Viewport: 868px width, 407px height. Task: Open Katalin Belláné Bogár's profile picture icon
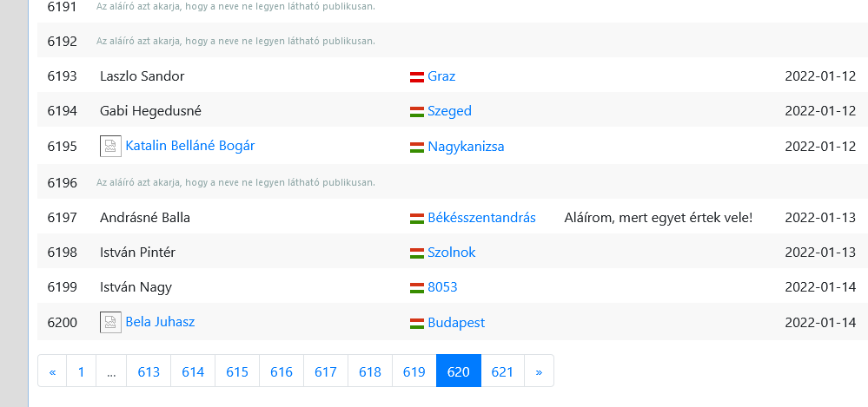tap(110, 146)
